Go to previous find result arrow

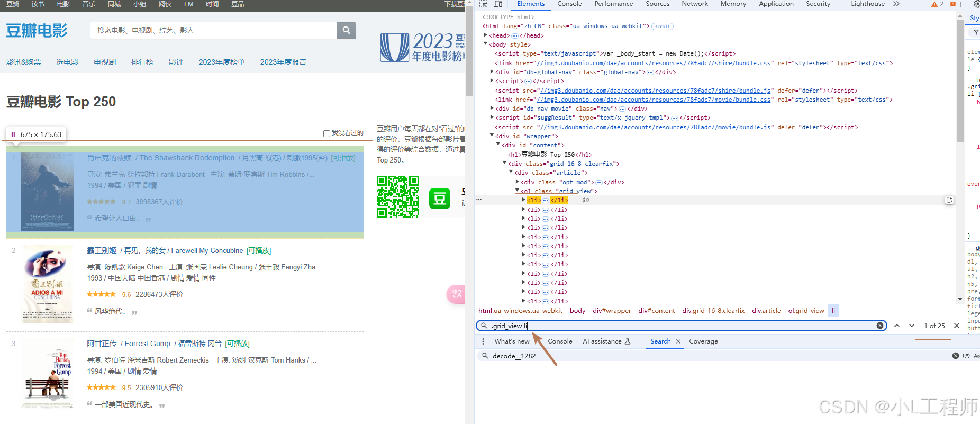coord(897,326)
